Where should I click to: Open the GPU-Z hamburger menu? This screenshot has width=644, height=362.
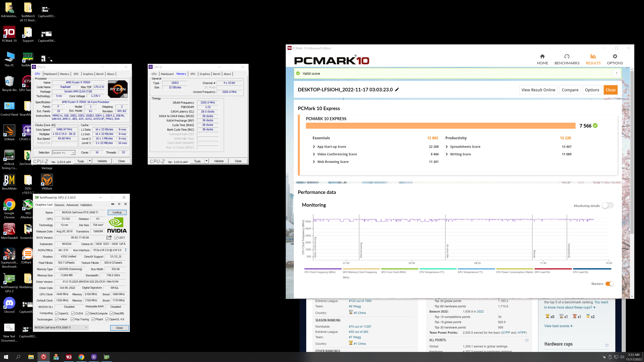coord(125,204)
